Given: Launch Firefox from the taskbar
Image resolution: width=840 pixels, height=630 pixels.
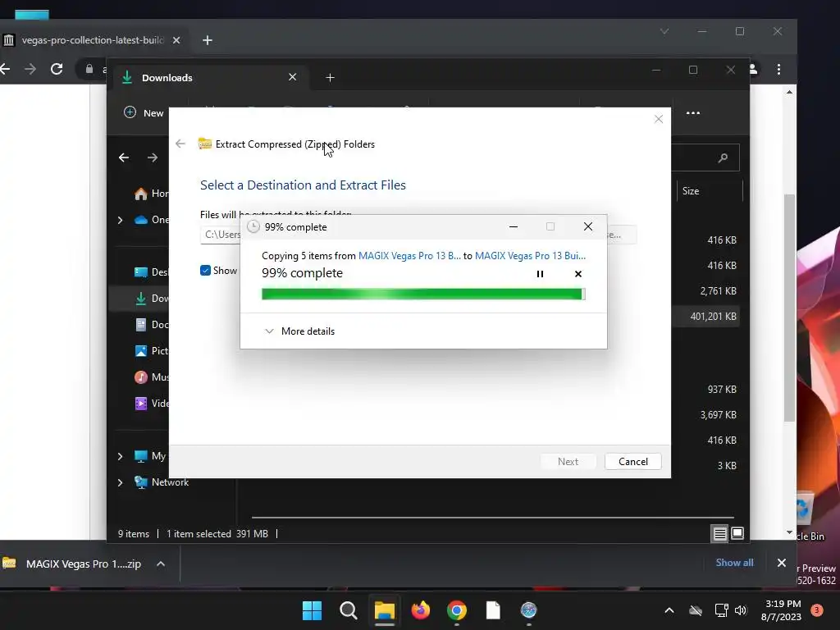Looking at the screenshot, I should (421, 610).
